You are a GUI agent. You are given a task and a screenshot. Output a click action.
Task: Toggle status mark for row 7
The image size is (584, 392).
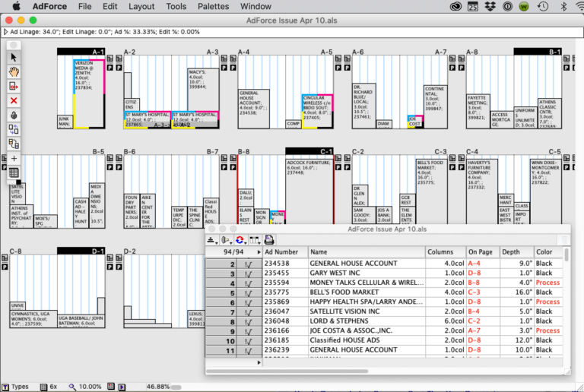click(249, 312)
